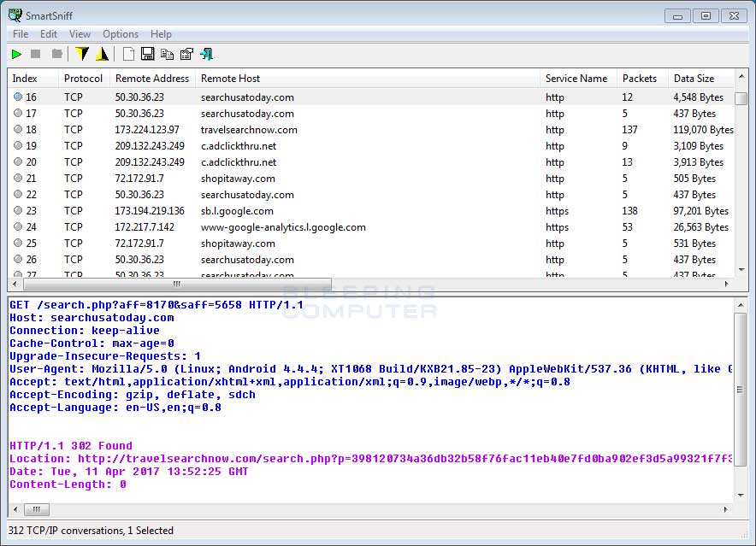The width and height of the screenshot is (756, 546).
Task: Select row 16 searchusatoday.com conversation
Action: click(x=371, y=97)
